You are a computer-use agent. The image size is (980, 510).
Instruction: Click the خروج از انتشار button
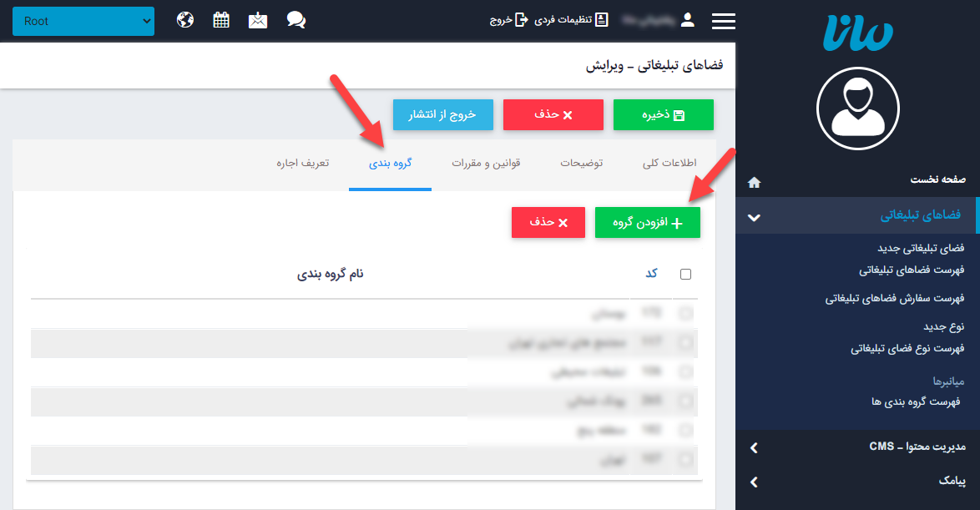[x=442, y=114]
